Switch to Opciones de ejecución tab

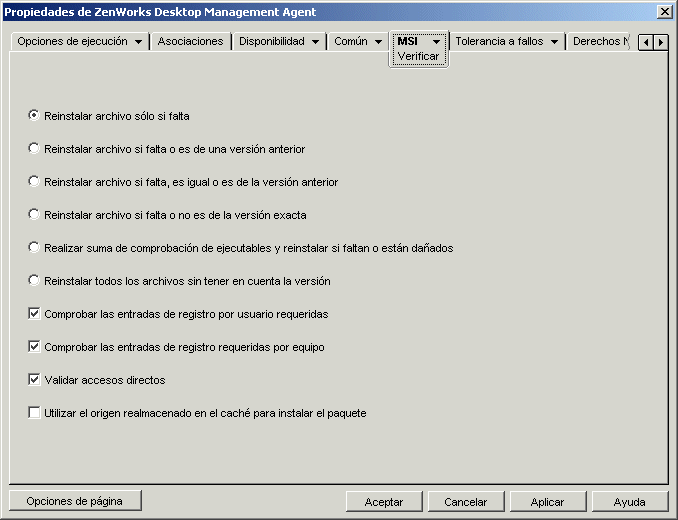coord(73,41)
